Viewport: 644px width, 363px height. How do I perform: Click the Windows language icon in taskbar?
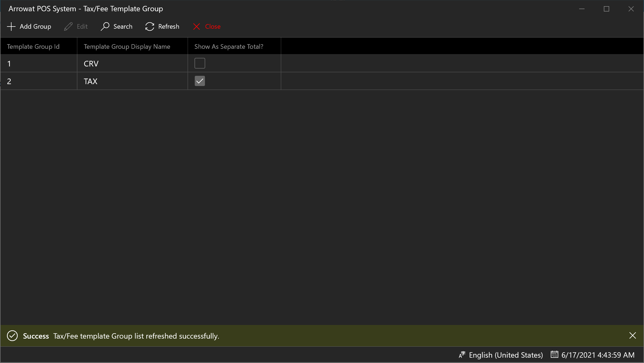click(463, 355)
